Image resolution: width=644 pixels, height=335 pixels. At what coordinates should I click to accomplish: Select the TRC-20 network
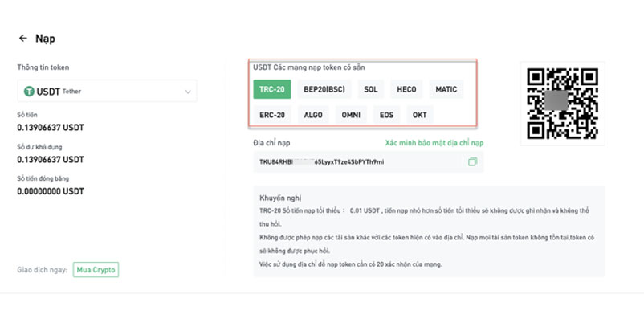click(x=272, y=89)
